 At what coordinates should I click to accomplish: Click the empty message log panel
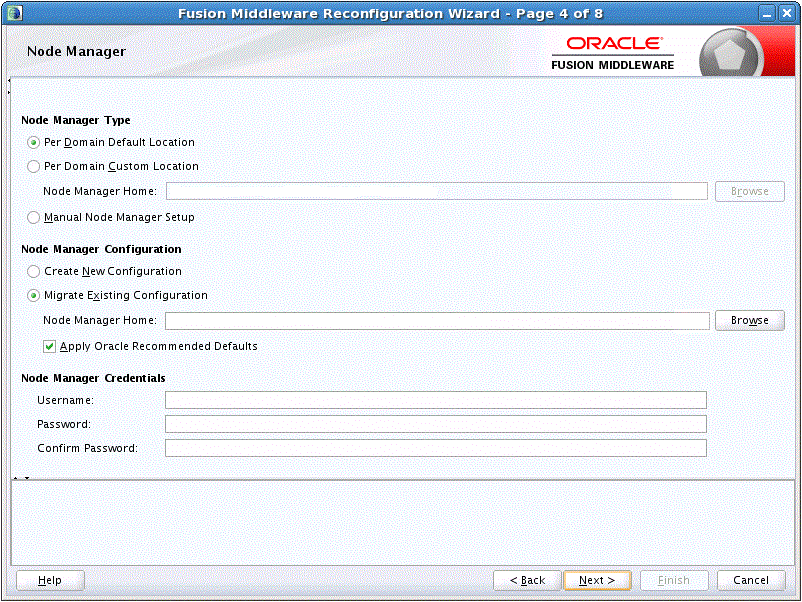[x=403, y=522]
